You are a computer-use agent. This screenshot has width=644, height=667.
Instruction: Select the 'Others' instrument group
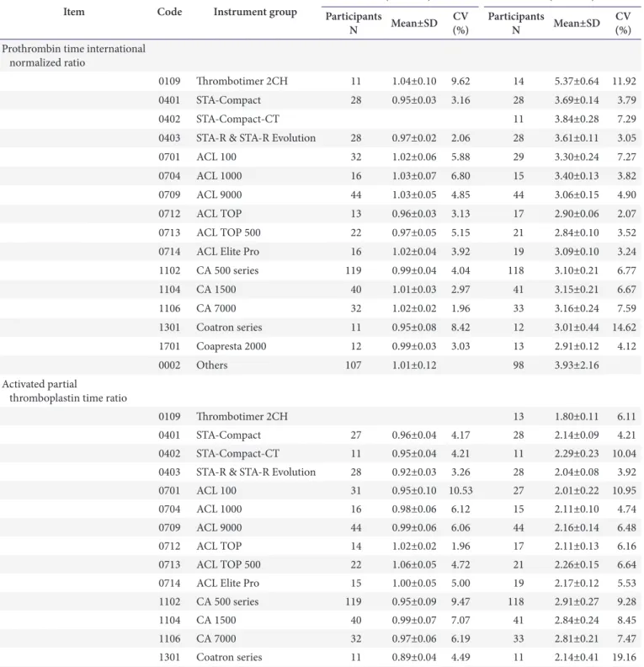pyautogui.click(x=211, y=365)
